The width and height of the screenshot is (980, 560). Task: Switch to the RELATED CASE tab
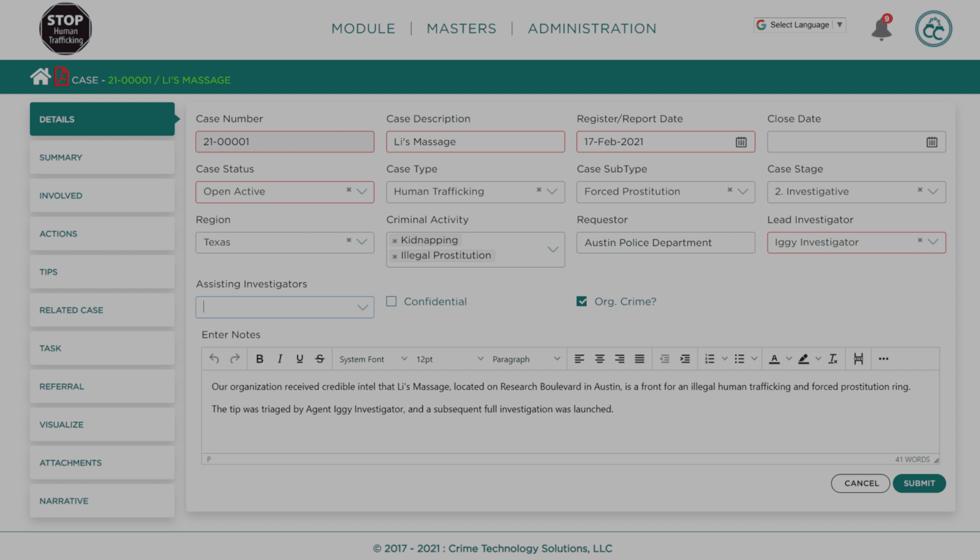click(x=102, y=310)
